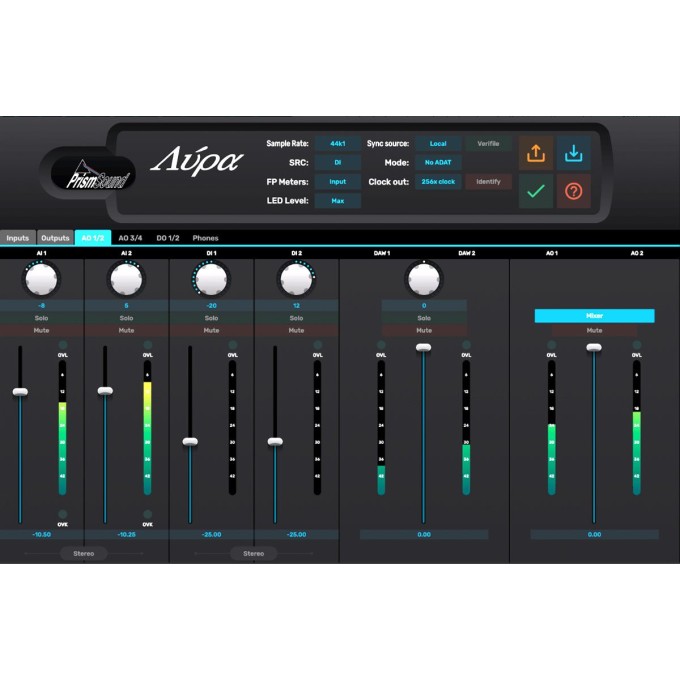Reset the AO 2 overload indicator
The height and width of the screenshot is (680, 680).
[637, 345]
